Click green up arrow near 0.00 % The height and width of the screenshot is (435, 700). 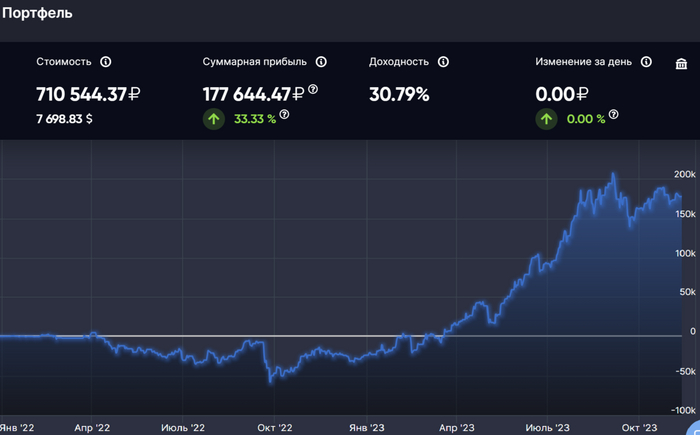click(x=546, y=118)
